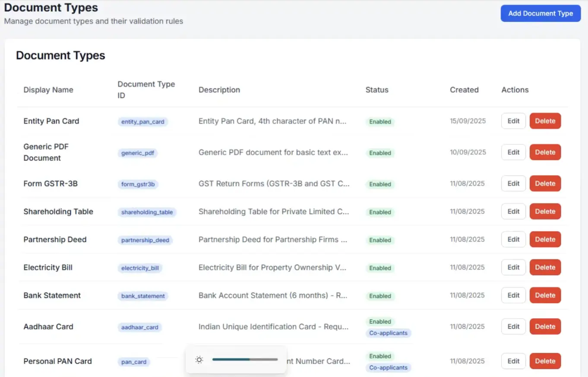
Task: Delete the Aadhaar Card document type
Action: coord(545,327)
